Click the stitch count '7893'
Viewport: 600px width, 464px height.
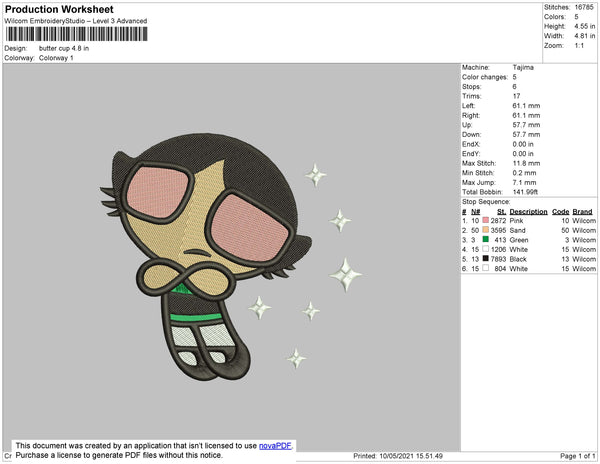tap(498, 259)
